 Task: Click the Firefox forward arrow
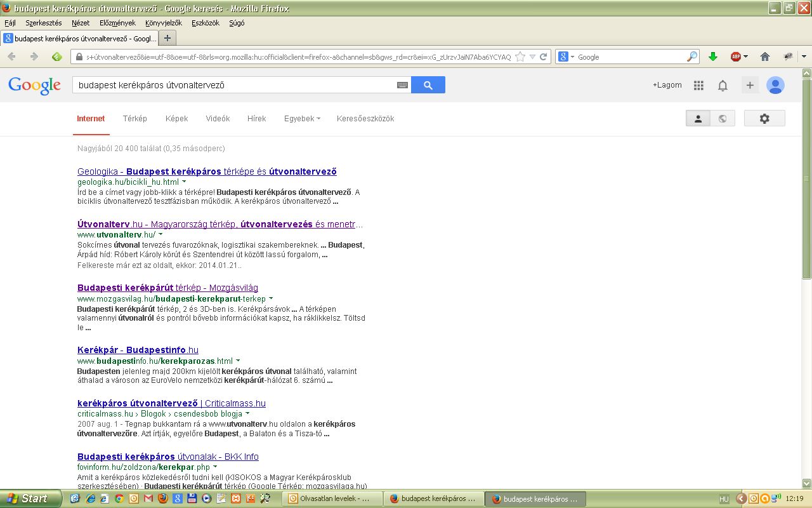click(34, 57)
